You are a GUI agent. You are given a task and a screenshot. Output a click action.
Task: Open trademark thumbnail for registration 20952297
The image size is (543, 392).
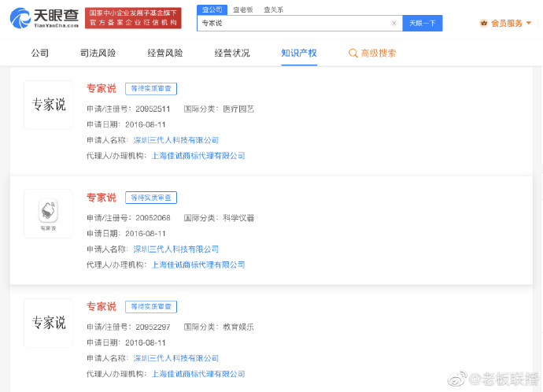point(49,323)
